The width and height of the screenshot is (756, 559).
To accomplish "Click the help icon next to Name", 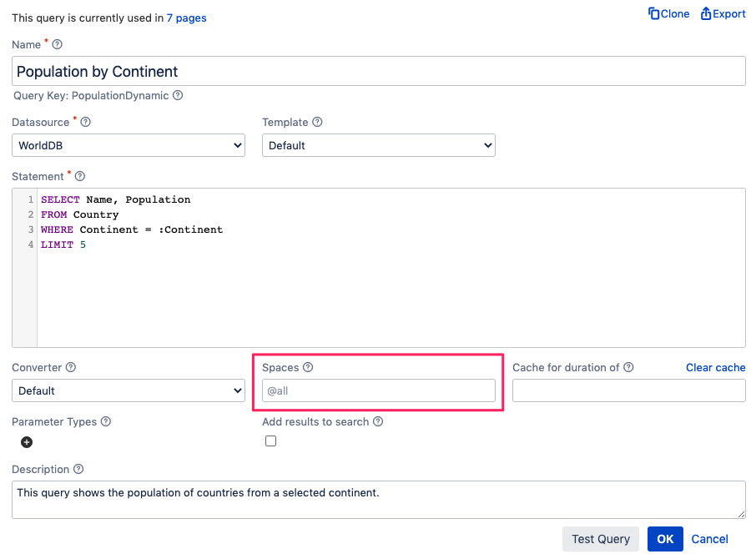I will coord(58,44).
